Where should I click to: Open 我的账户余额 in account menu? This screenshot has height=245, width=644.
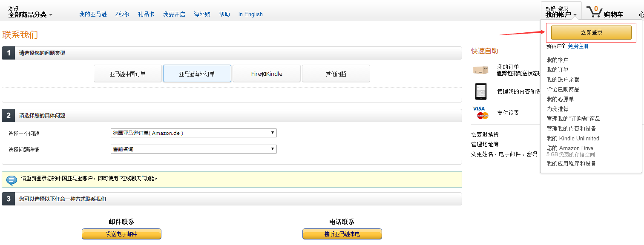563,80
